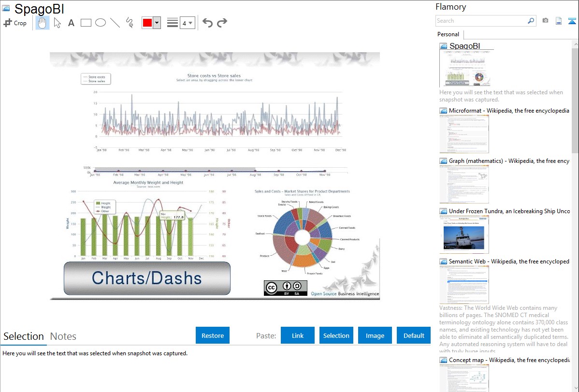The image size is (579, 392).
Task: Activate the hand pan tool
Action: click(43, 23)
